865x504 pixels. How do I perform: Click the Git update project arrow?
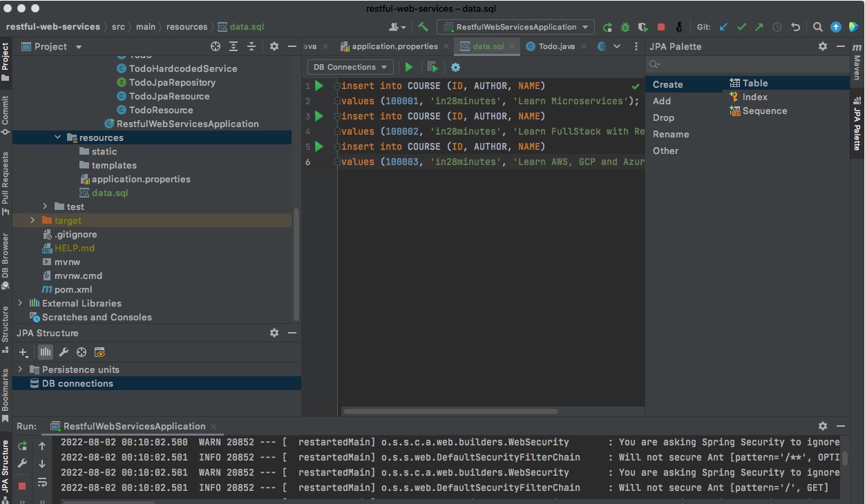point(723,27)
